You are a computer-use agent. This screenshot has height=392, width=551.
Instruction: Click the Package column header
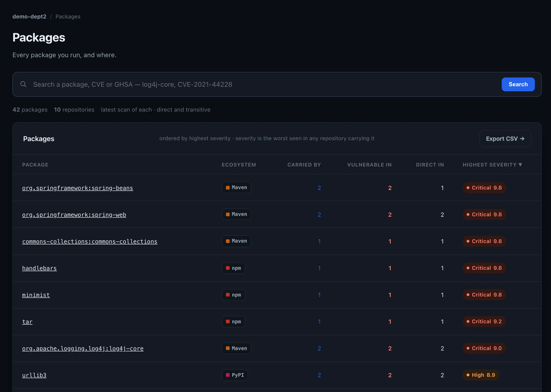tap(35, 165)
